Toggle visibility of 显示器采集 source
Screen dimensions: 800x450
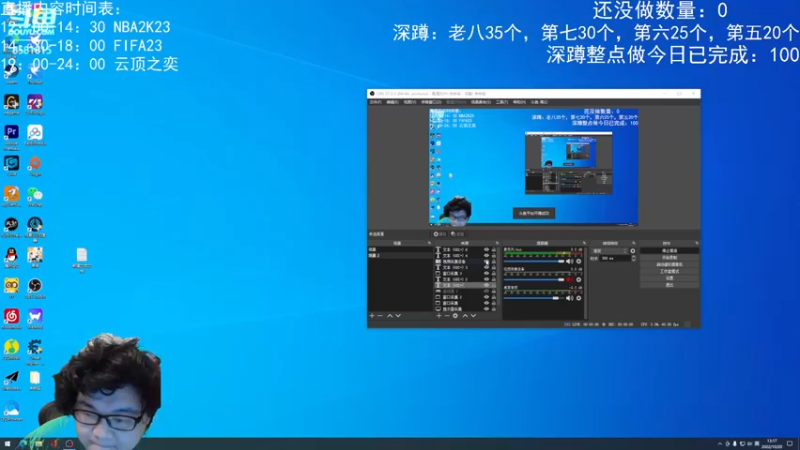(486, 309)
